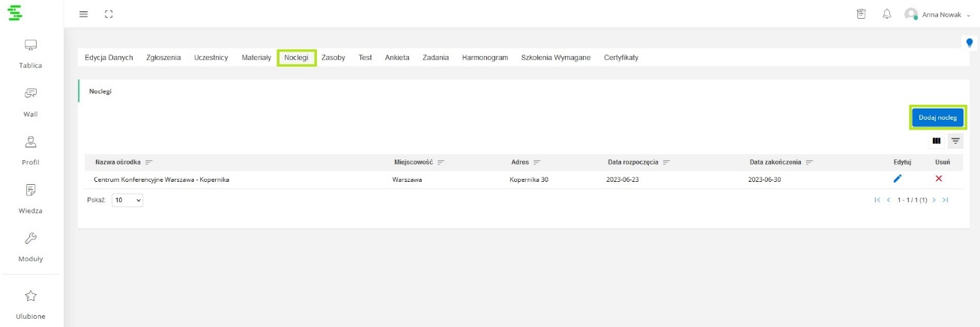The height and width of the screenshot is (327, 980).
Task: Open Ulubione favorites in sidebar
Action: point(31,305)
